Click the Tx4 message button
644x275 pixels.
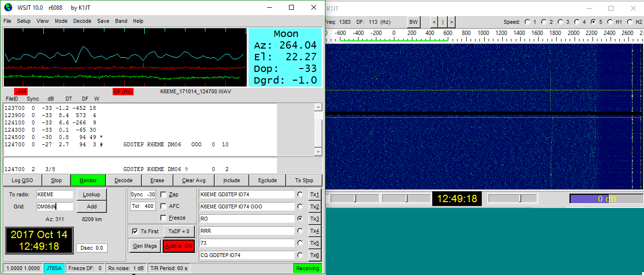click(315, 231)
